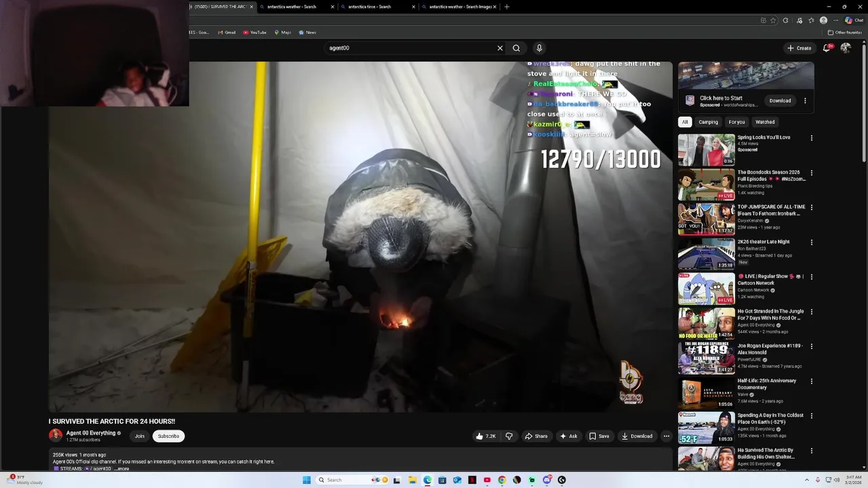Open options for He Got Stranded In The Jungle

point(811,312)
